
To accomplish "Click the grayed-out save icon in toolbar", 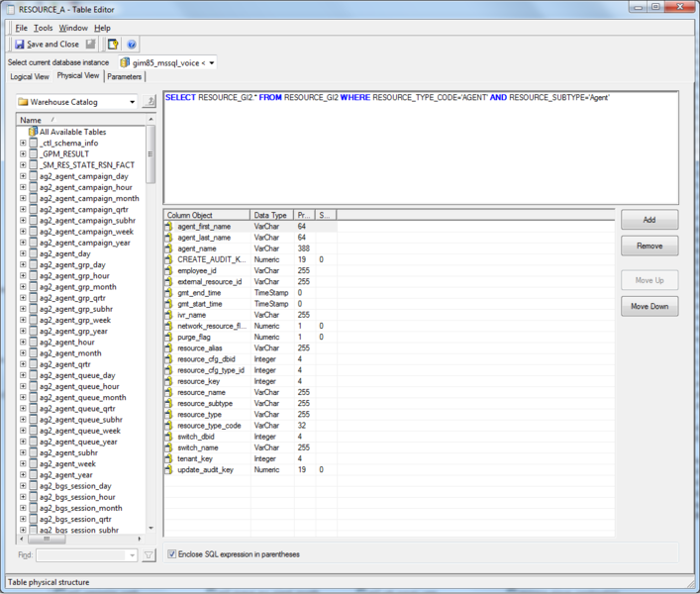I will click(91, 44).
